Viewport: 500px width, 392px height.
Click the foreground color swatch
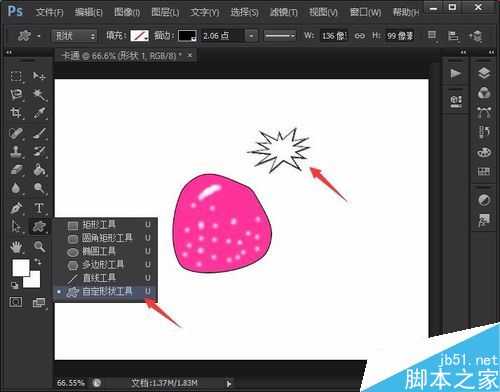click(x=21, y=268)
